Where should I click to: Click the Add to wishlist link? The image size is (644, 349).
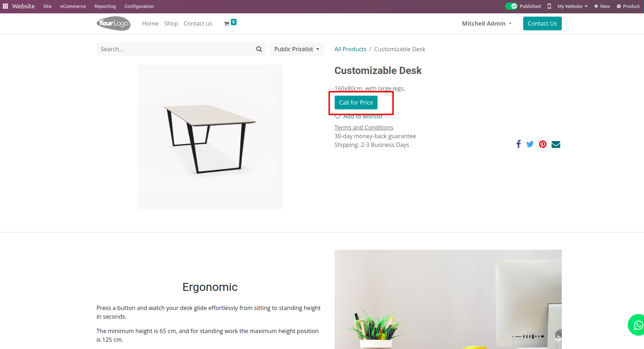(362, 117)
